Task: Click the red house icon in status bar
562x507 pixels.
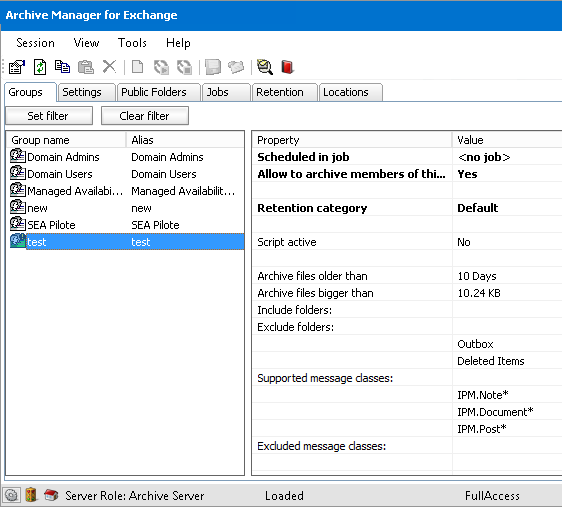Action: [51, 495]
